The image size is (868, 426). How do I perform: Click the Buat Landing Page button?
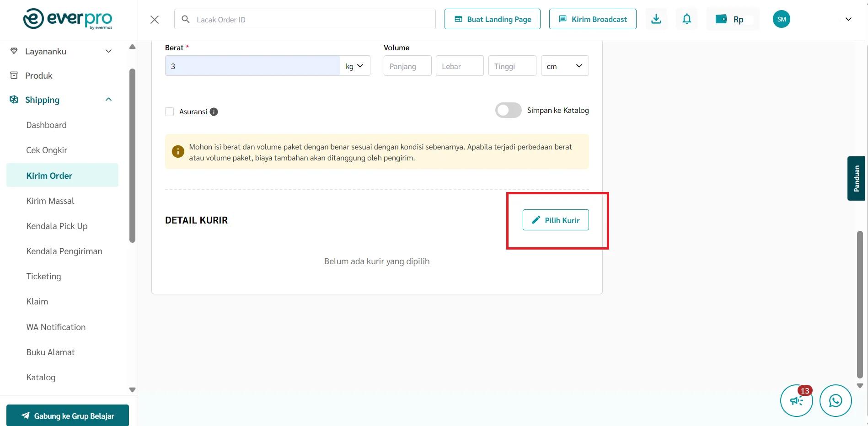492,19
